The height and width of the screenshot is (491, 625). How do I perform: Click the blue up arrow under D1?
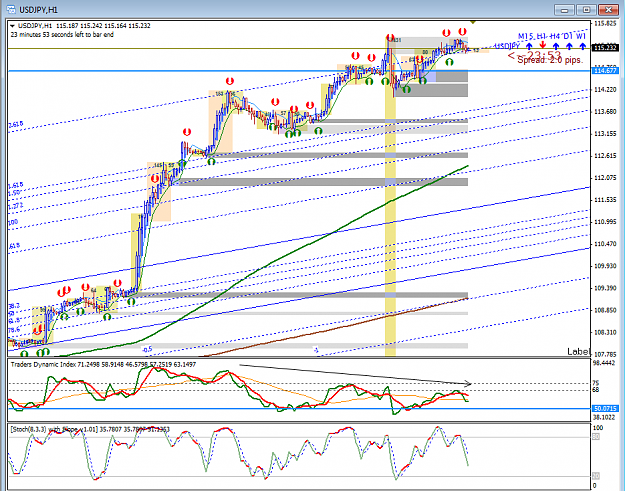[569, 46]
